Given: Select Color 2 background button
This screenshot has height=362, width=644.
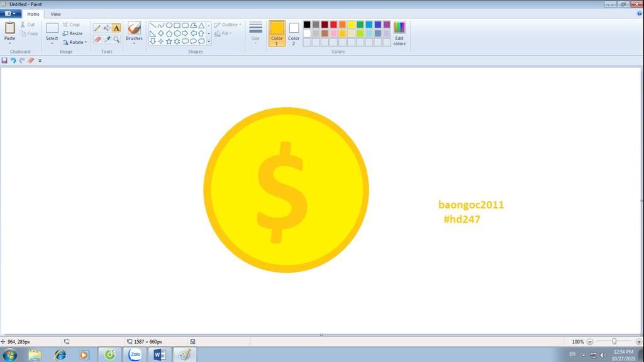Looking at the screenshot, I should pyautogui.click(x=294, y=33).
